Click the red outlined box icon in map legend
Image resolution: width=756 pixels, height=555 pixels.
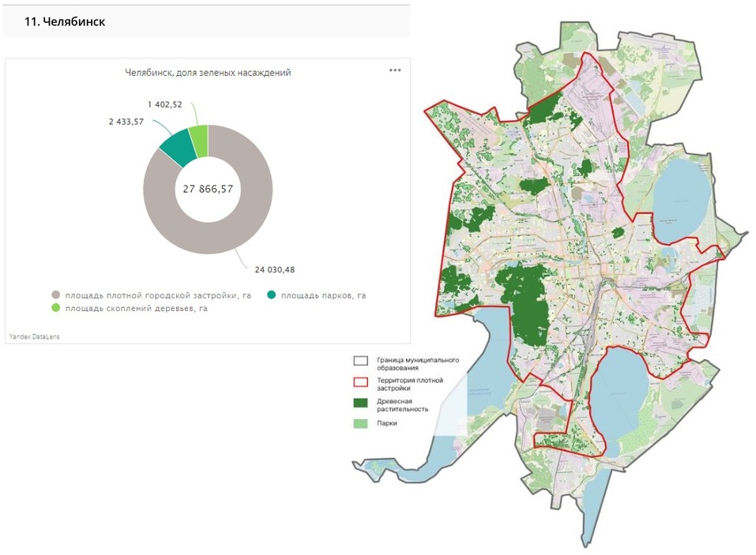[360, 381]
